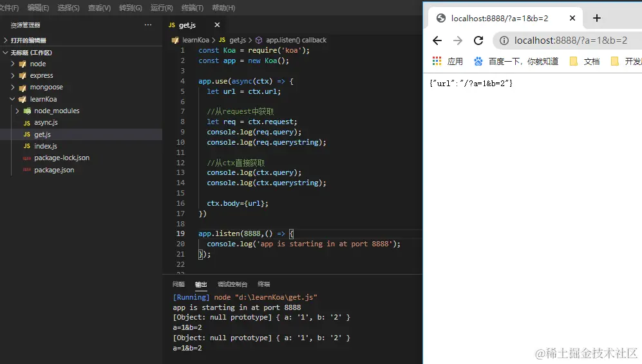Open the 终端(T) menu
The width and height of the screenshot is (642, 364).
193,8
